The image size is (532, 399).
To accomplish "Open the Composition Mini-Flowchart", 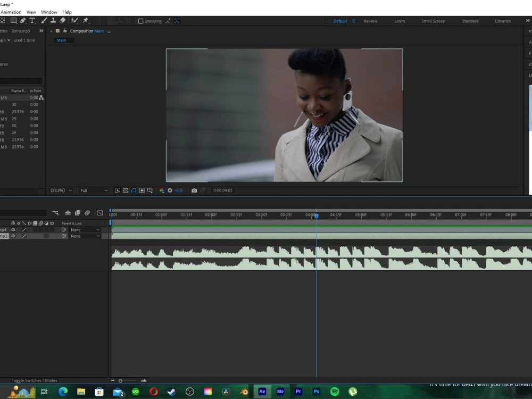I will (56, 213).
